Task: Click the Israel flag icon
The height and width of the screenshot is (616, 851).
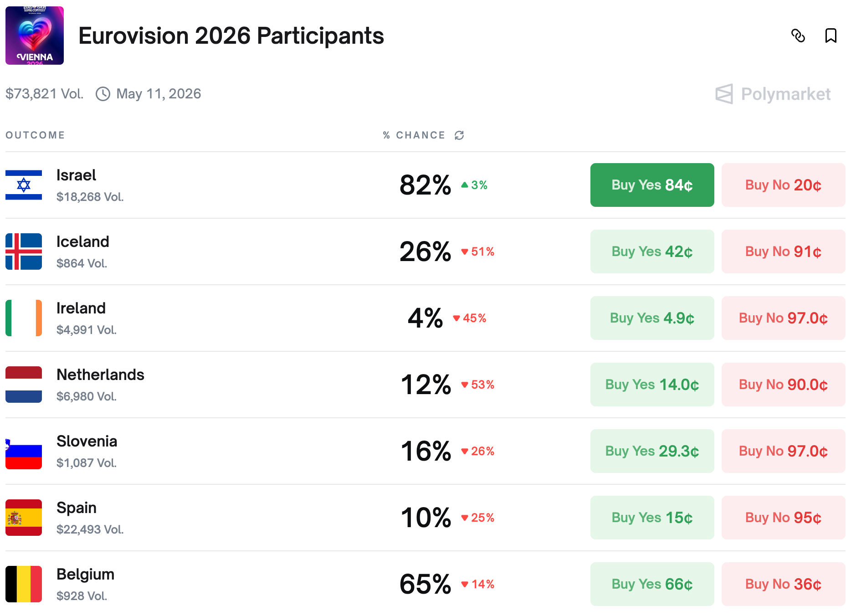Action: click(x=24, y=185)
